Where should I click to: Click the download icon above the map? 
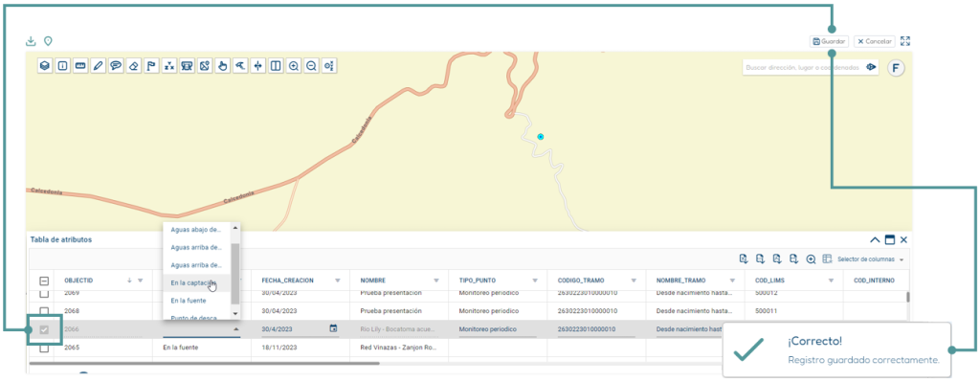click(x=31, y=41)
